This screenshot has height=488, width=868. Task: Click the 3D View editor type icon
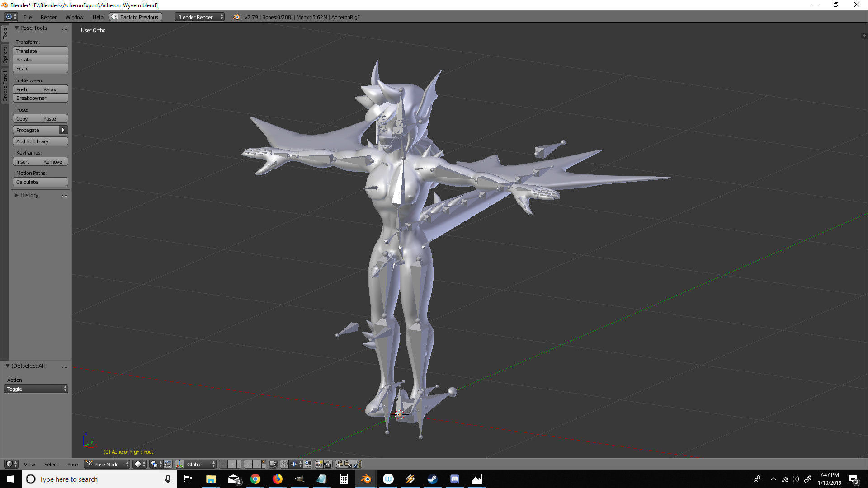pyautogui.click(x=11, y=464)
